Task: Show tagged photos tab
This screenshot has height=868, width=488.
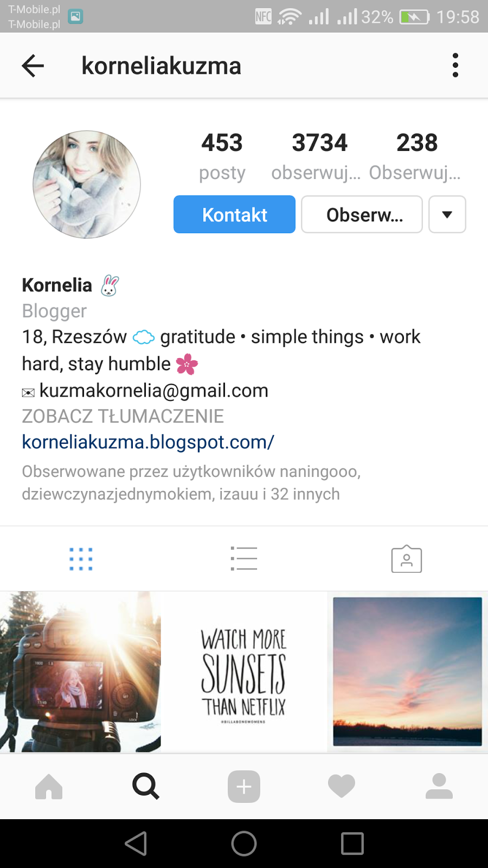Action: point(407,559)
